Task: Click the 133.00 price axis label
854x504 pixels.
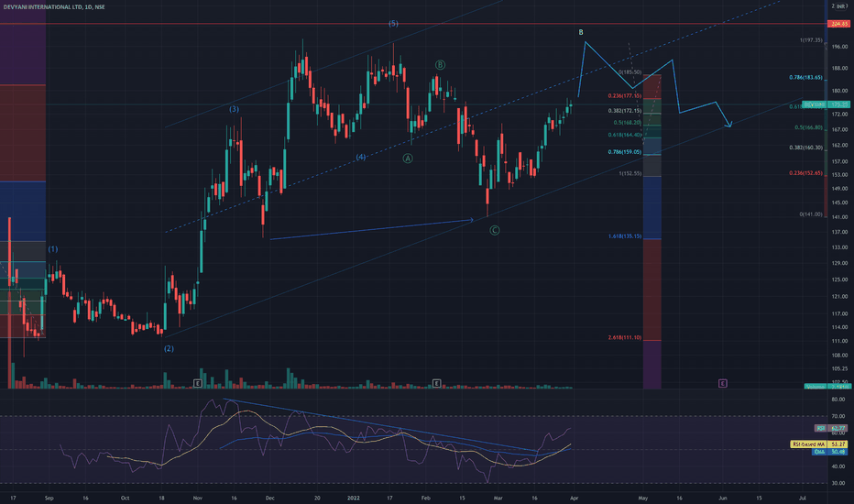Action: [840, 247]
